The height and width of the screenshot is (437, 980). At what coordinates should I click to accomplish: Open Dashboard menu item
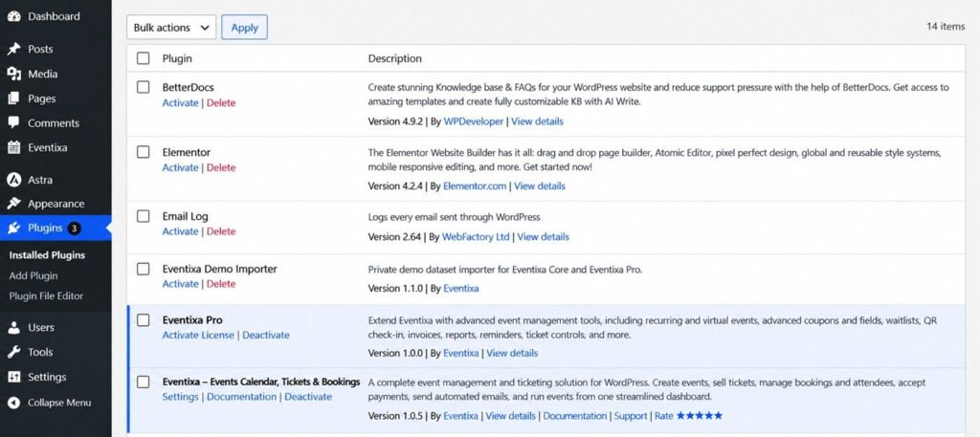[56, 17]
